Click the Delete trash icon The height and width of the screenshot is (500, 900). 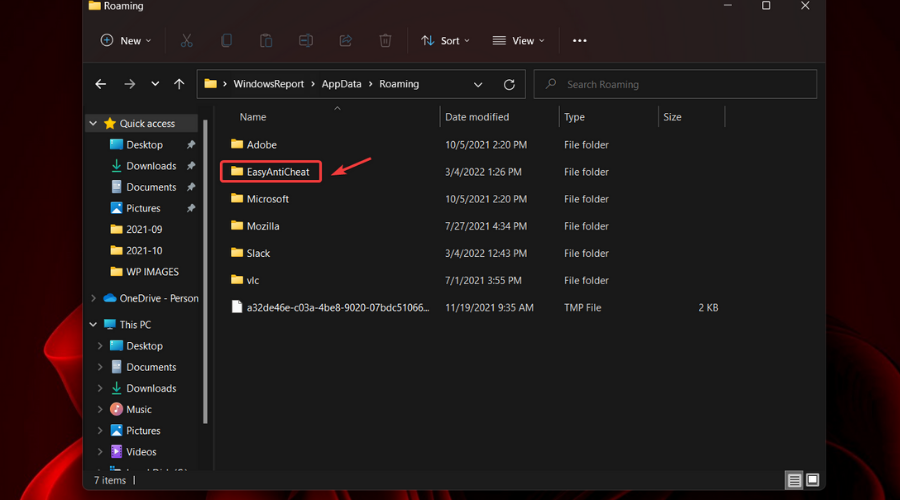385,41
